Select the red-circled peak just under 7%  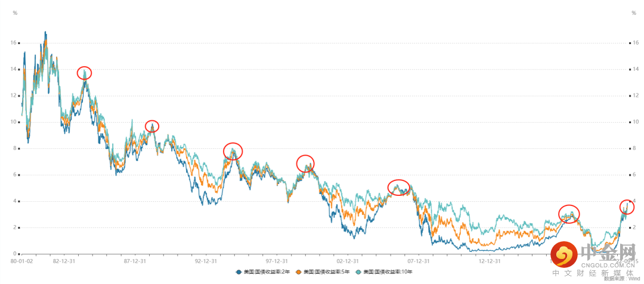click(x=305, y=164)
